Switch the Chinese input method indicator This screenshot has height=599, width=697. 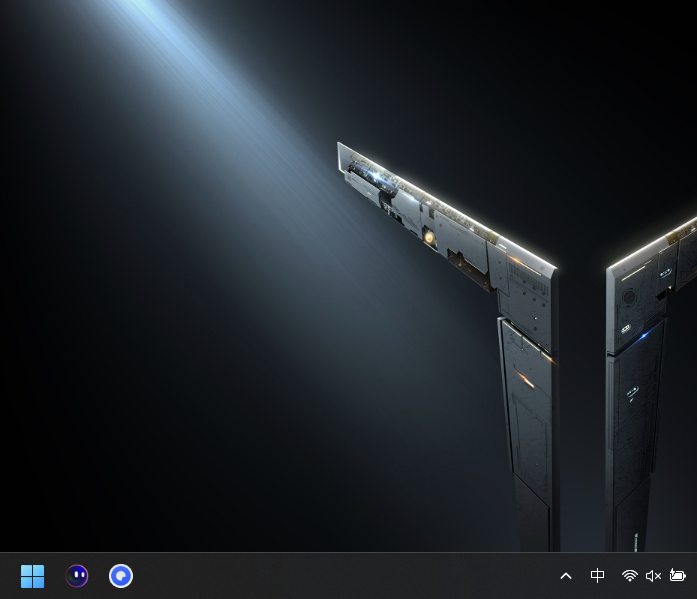[x=597, y=576]
